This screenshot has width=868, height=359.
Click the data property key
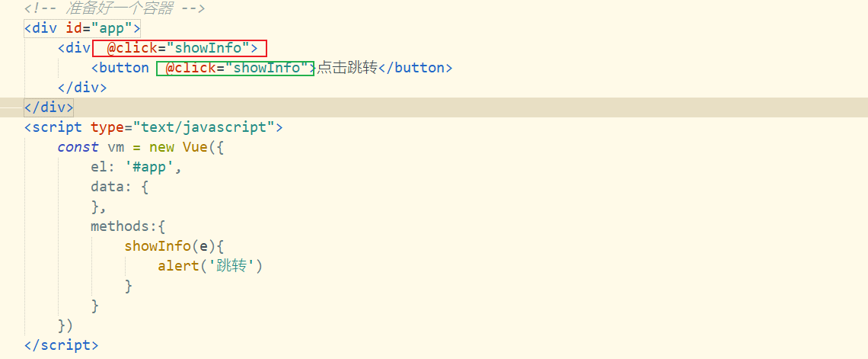click(107, 186)
